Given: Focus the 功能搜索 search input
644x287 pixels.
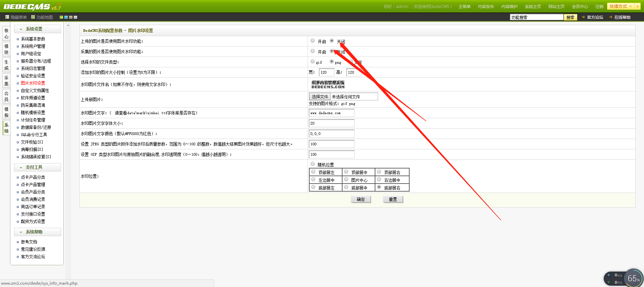Looking at the screenshot, I should [x=537, y=17].
